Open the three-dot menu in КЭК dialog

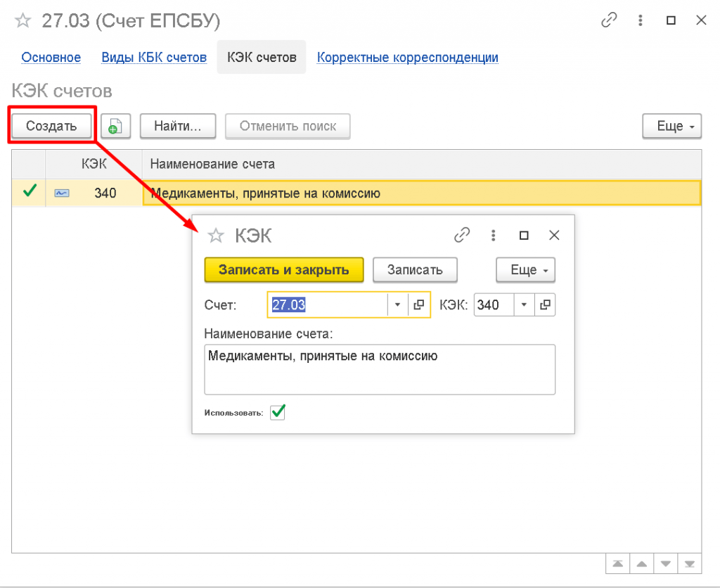pyautogui.click(x=493, y=236)
